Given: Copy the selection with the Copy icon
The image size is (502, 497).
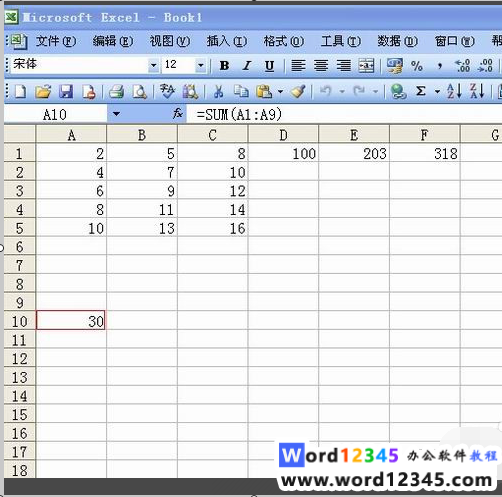Looking at the screenshot, I should click(241, 91).
